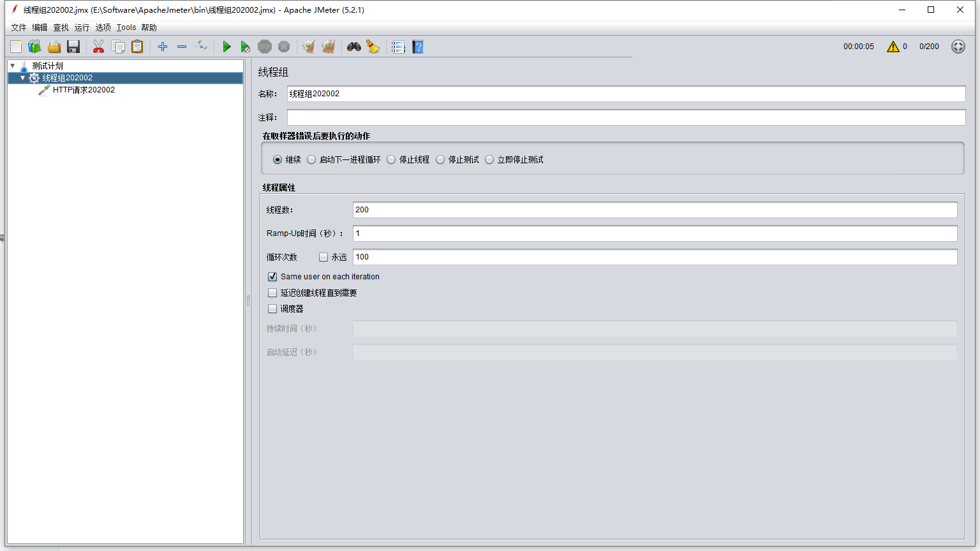Viewport: 980px width, 551px height.
Task: Start the test with green play icon
Action: (226, 47)
